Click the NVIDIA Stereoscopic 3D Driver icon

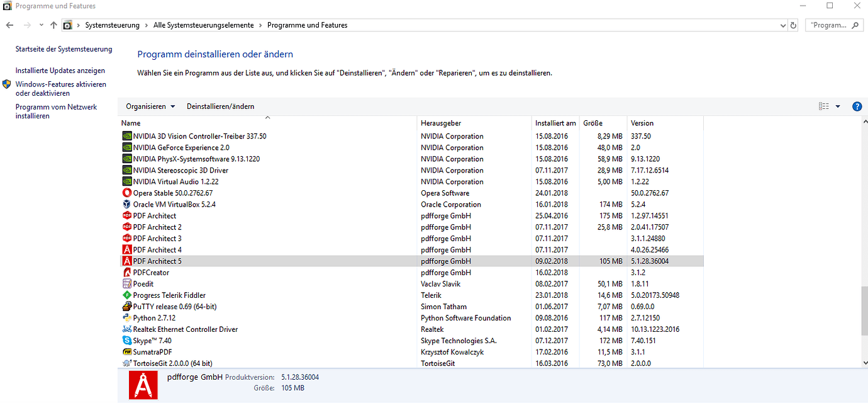tap(127, 170)
